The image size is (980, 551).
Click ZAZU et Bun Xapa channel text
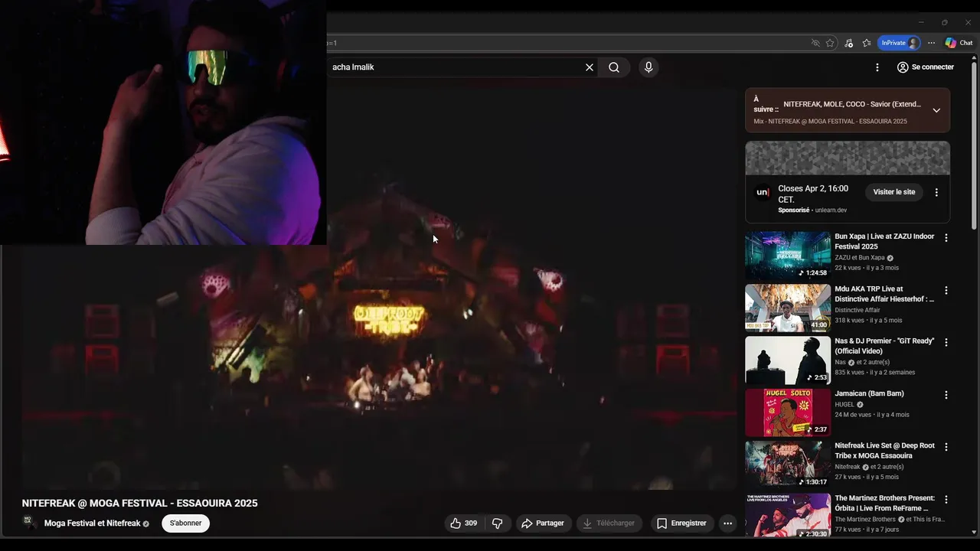click(860, 258)
